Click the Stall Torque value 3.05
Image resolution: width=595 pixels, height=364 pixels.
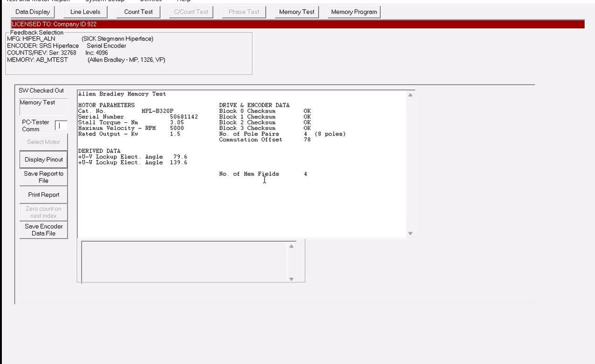click(x=177, y=122)
